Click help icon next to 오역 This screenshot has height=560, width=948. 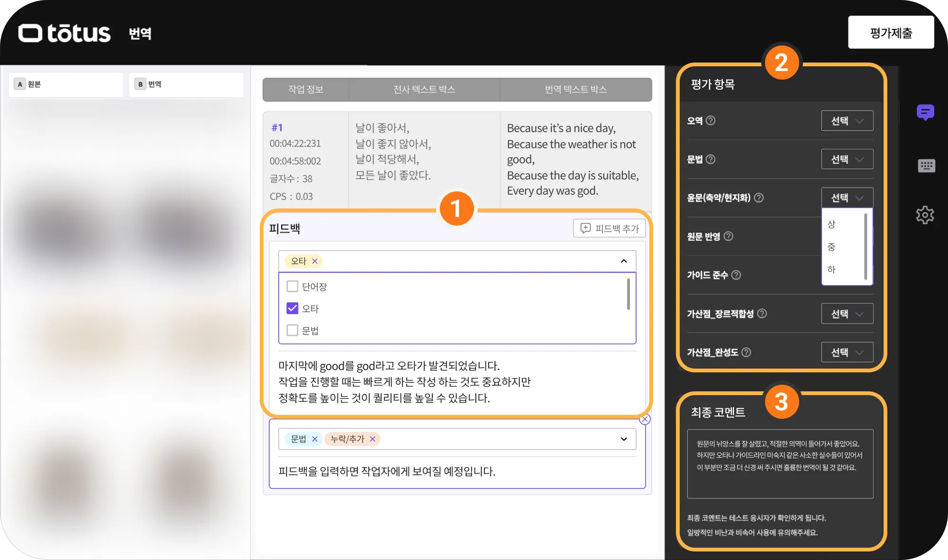pos(711,121)
